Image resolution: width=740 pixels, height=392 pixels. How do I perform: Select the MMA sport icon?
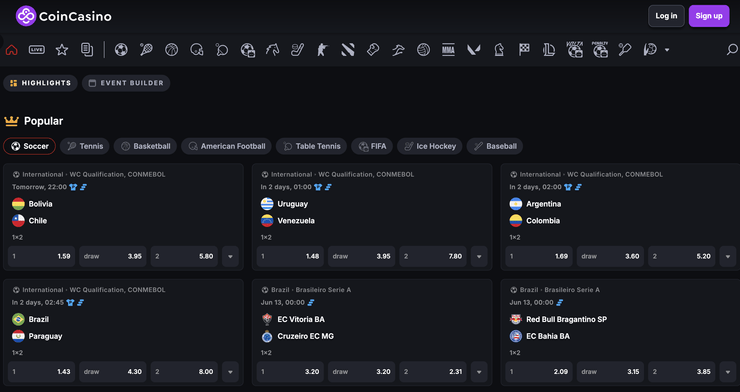pos(448,50)
